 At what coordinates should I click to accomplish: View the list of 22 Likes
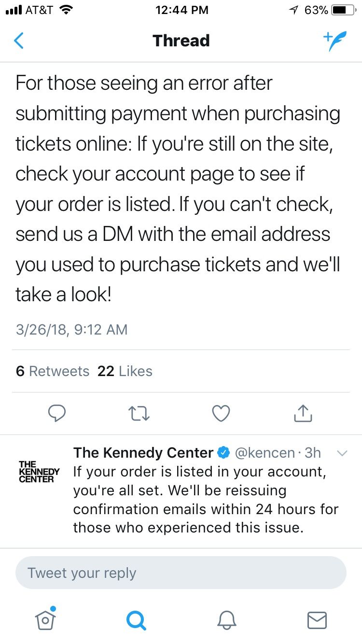click(x=125, y=371)
